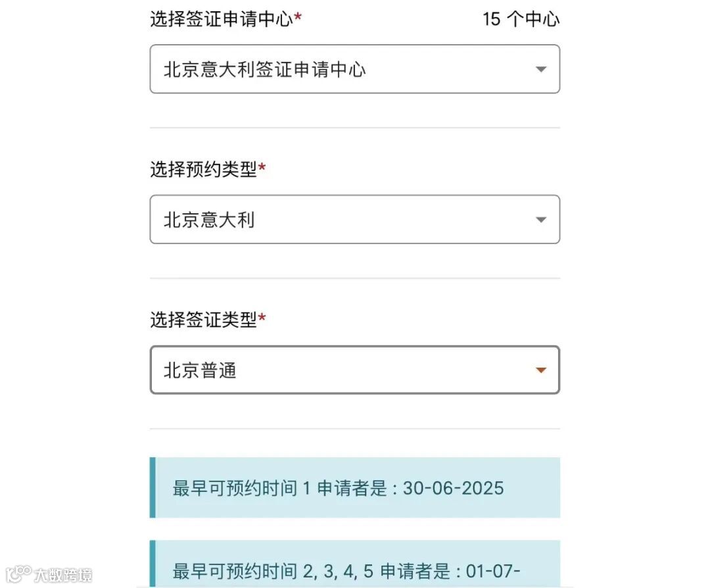Click the selected value 北京意大利 in appointment type
The width and height of the screenshot is (710, 588).
click(209, 220)
